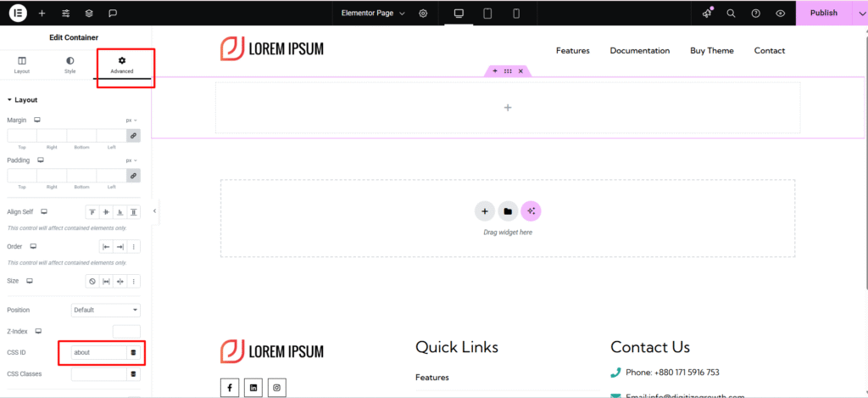
Task: Open the Notes speech bubble icon
Action: (112, 14)
